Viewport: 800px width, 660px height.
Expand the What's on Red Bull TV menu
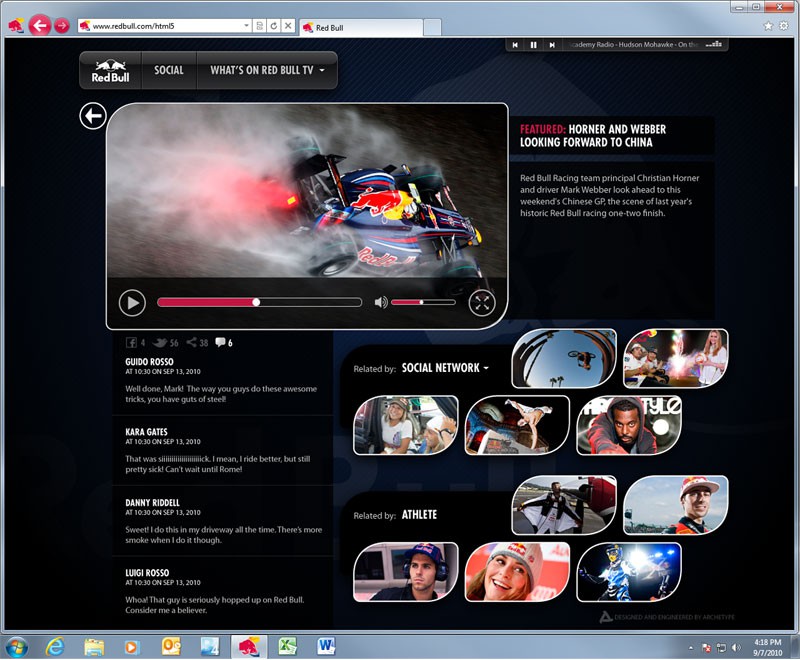[x=267, y=71]
